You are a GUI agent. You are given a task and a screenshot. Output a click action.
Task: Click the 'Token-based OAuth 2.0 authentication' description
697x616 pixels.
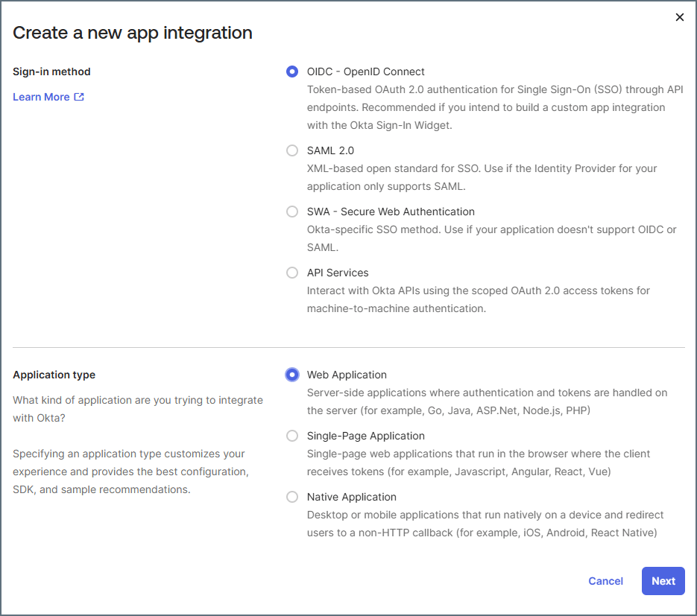click(495, 107)
